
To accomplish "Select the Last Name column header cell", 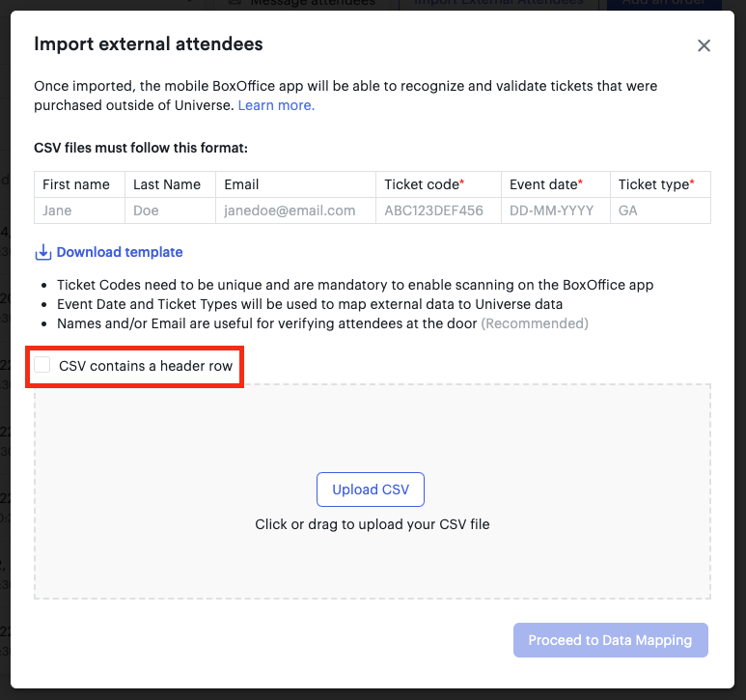I will (170, 184).
